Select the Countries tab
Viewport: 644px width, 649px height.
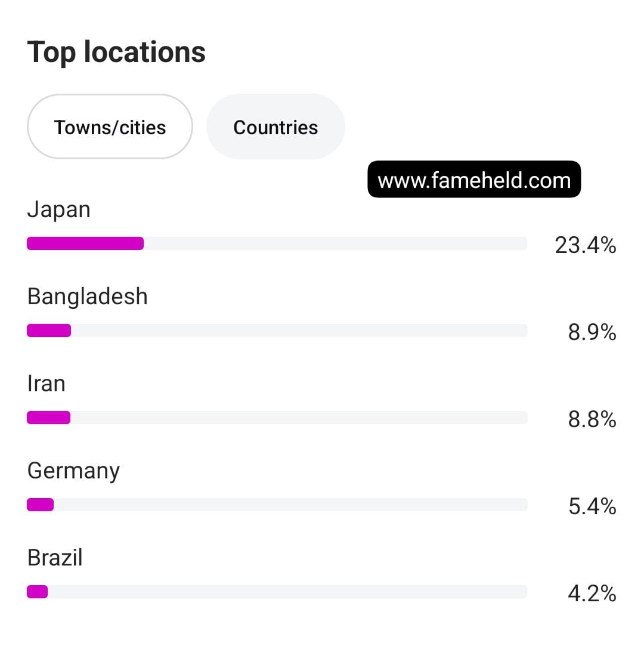coord(275,126)
